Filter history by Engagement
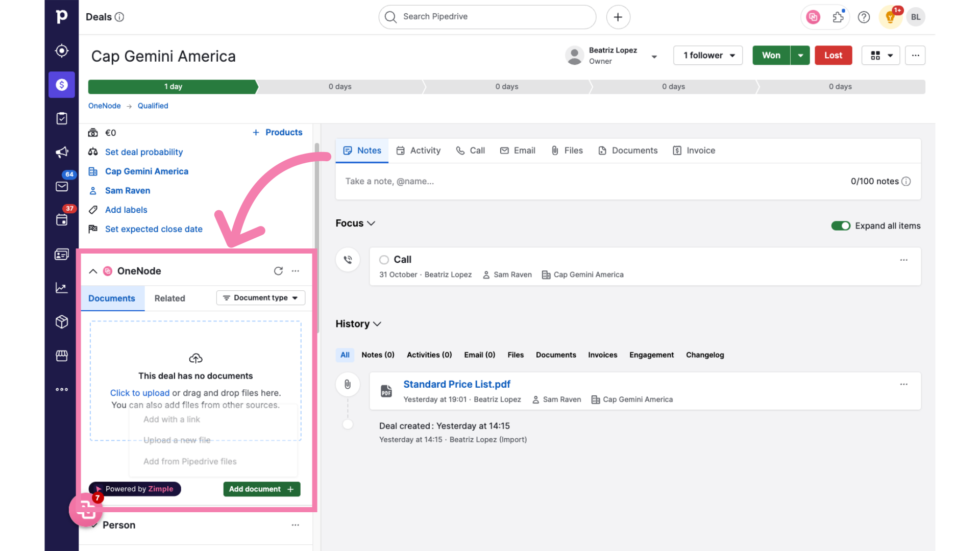 (x=651, y=355)
